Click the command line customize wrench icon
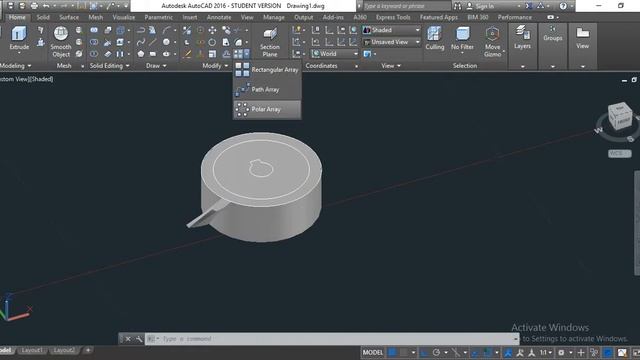The width and height of the screenshot is (640, 360). [139, 339]
